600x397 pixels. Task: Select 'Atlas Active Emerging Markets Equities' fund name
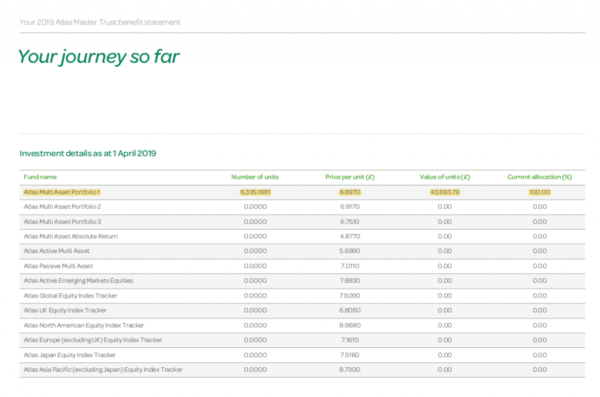[78, 281]
